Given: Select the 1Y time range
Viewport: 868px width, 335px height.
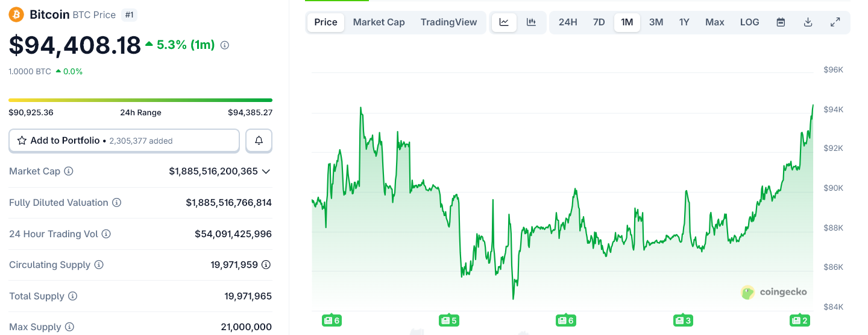Looking at the screenshot, I should (684, 22).
